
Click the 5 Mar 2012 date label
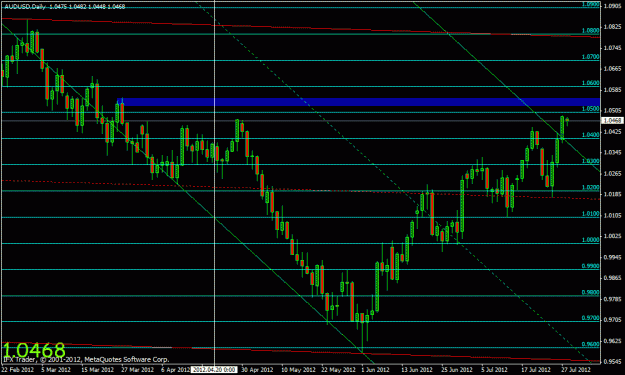pos(57,369)
